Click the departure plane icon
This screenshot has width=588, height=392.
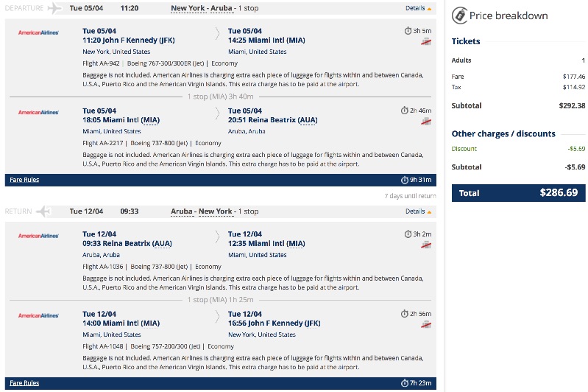coord(54,9)
